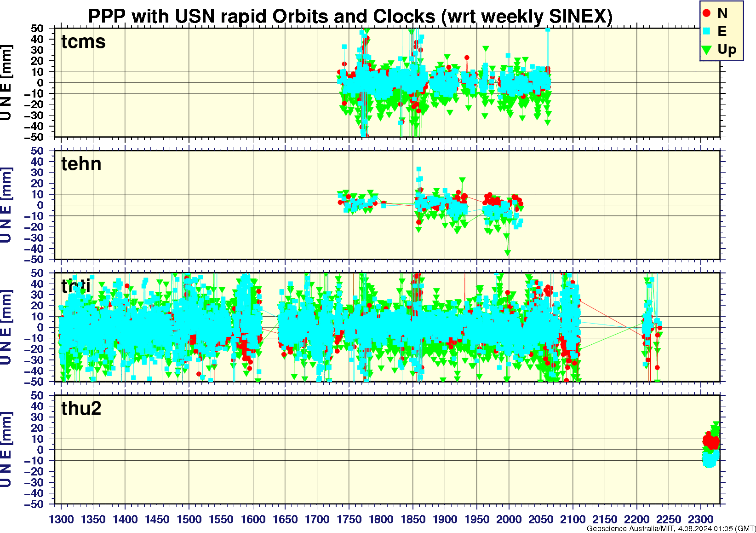This screenshot has height=533, width=756.
Task: Click the x-axis label 2000
Action: coord(509,519)
